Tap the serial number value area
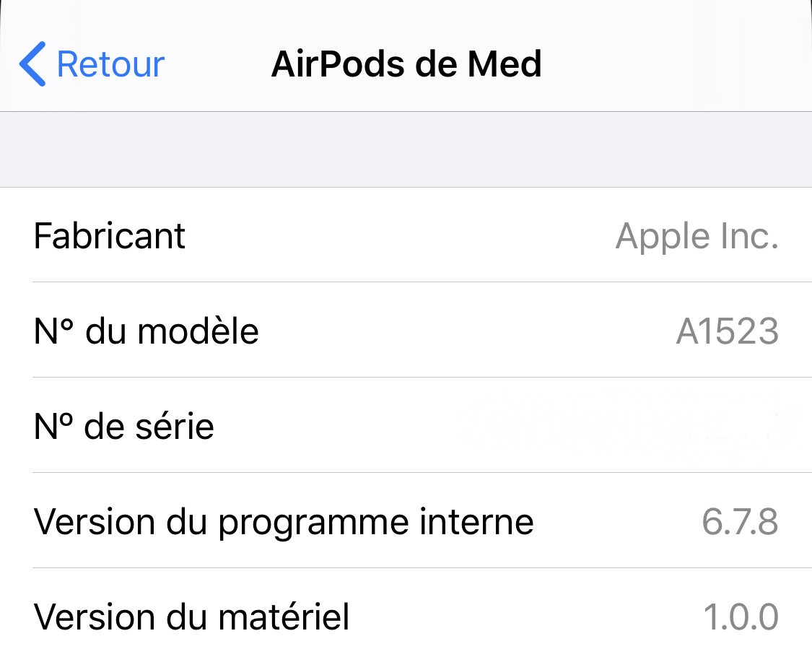The image size is (812, 662). 650,427
